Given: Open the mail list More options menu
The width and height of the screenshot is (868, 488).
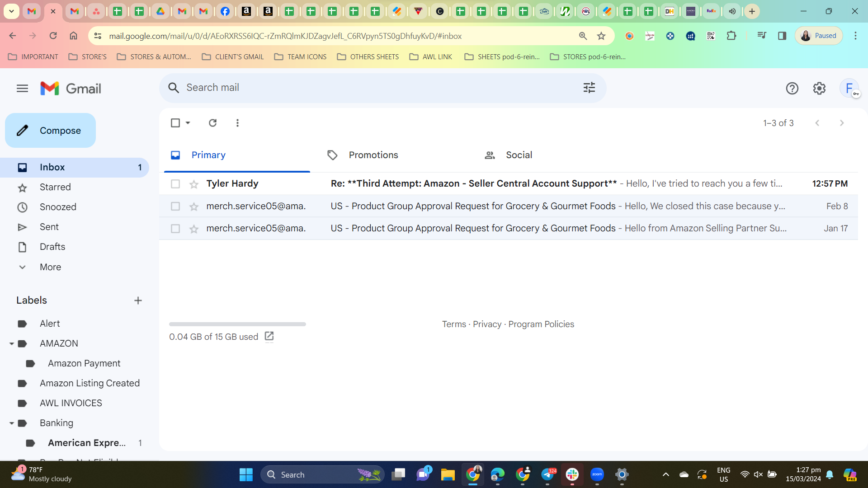Looking at the screenshot, I should (x=237, y=123).
